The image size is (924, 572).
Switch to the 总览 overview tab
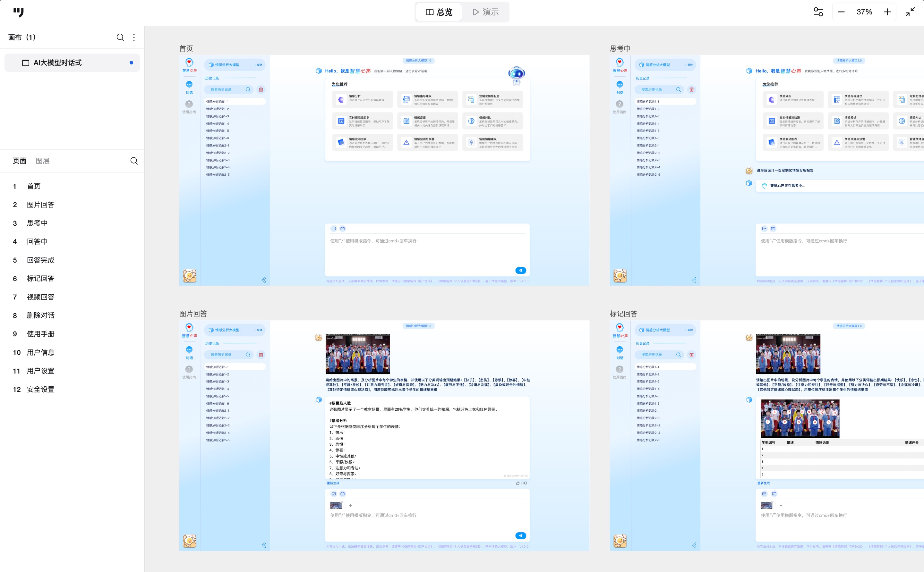click(x=439, y=12)
